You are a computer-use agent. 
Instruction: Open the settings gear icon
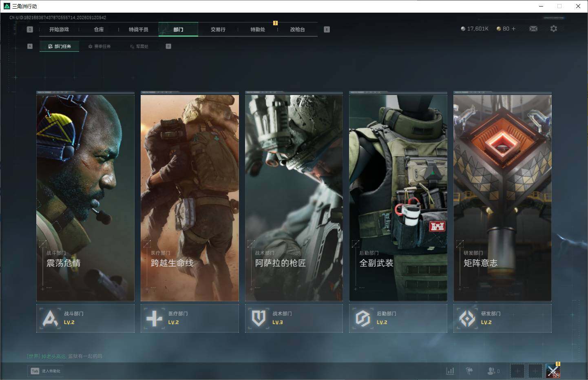[x=553, y=29]
